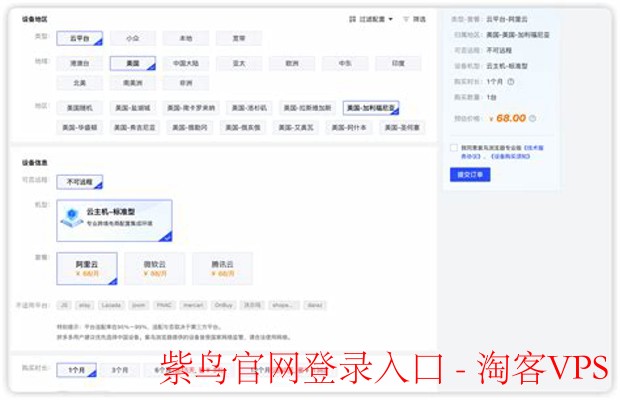Select the 1个月 purchase duration
This screenshot has width=620, height=400.
pyautogui.click(x=76, y=370)
